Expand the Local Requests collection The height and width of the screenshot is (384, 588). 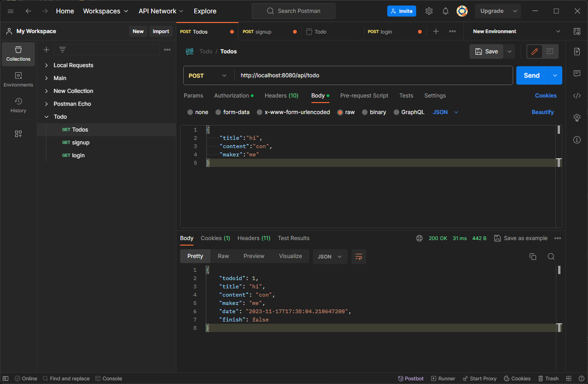click(46, 65)
